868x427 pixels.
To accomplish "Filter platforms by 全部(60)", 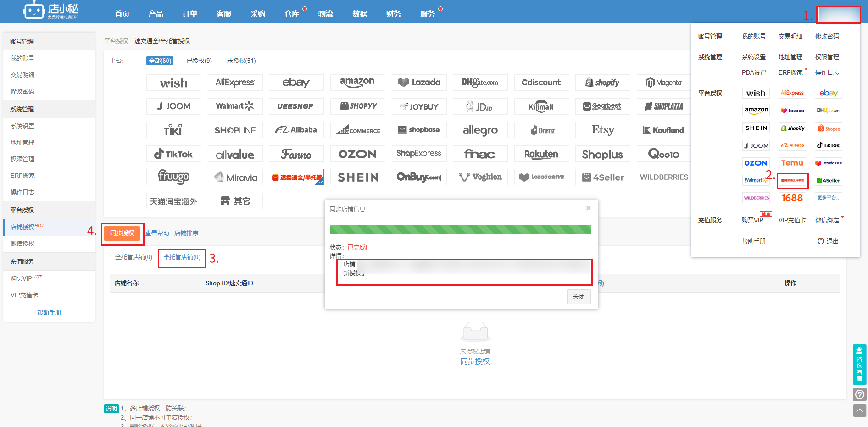I will (160, 61).
